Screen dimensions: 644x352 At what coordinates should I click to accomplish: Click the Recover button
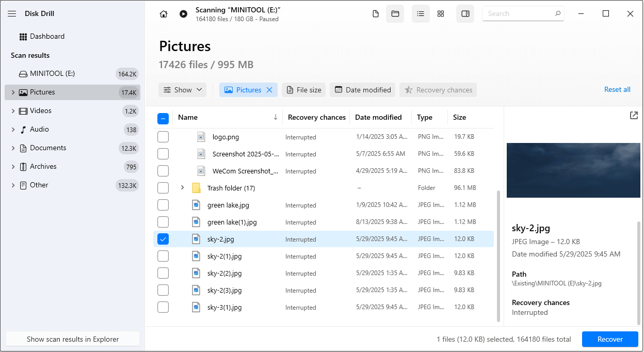pos(610,339)
